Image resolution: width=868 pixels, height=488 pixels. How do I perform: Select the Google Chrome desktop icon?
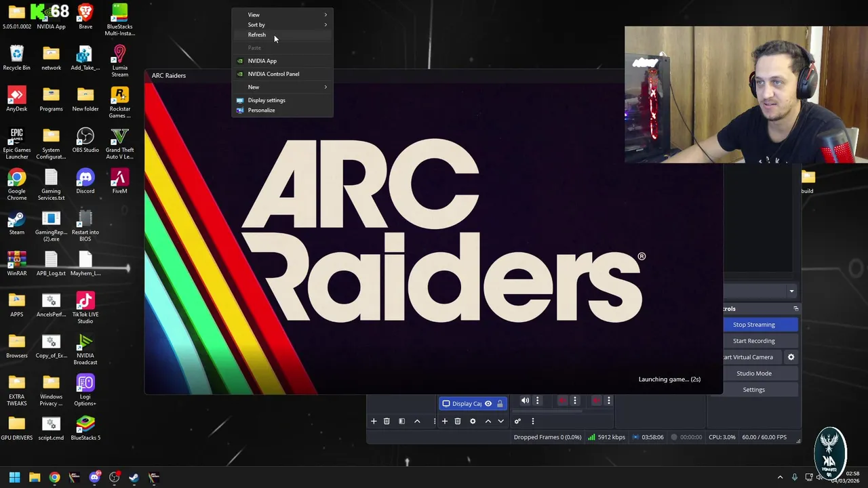[16, 185]
